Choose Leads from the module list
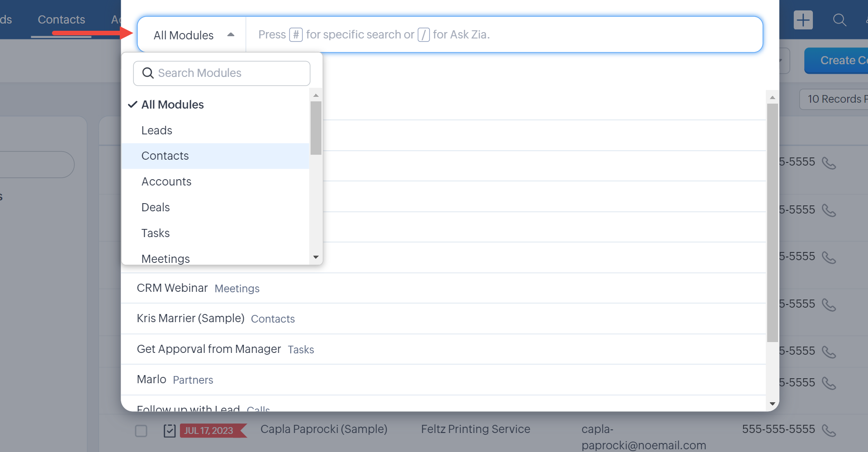 (157, 130)
